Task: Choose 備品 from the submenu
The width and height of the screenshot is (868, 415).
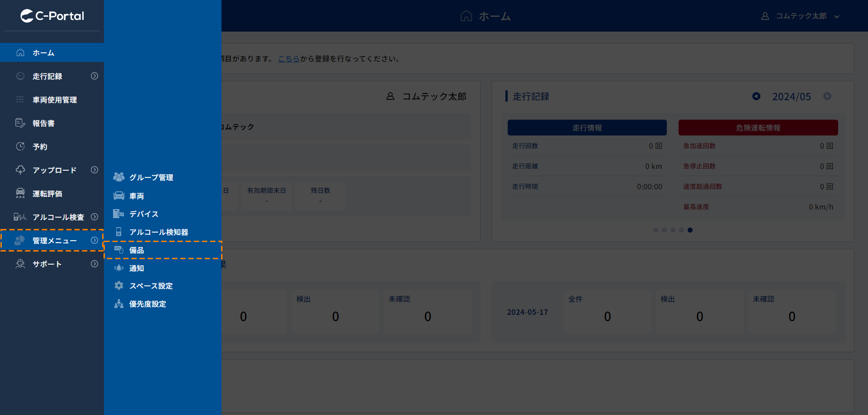Action: pos(163,250)
